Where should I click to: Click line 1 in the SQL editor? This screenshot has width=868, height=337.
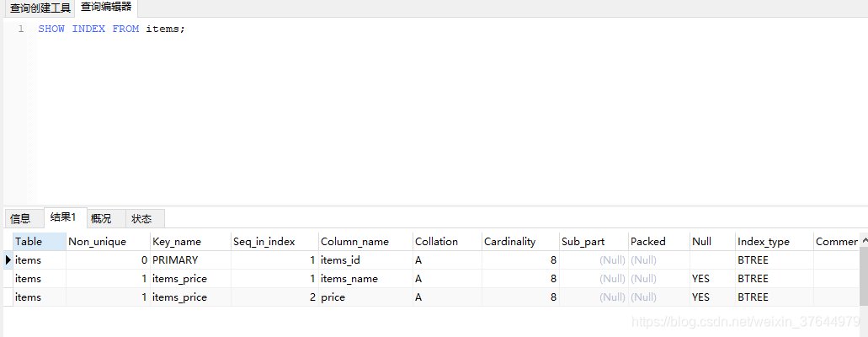point(111,29)
